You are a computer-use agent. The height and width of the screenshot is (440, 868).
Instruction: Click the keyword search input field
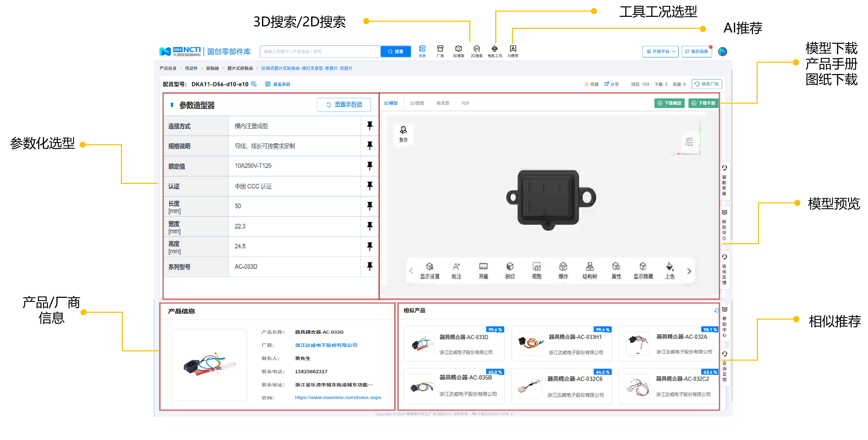(320, 52)
